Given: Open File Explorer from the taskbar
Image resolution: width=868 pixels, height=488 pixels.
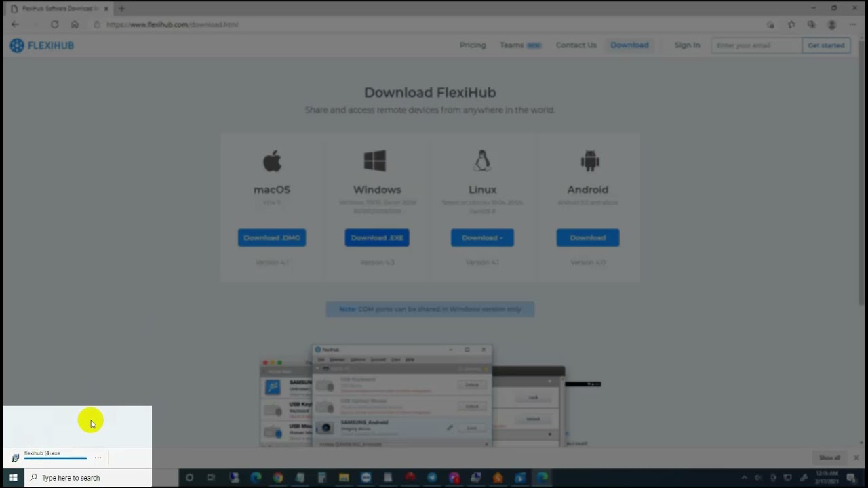Looking at the screenshot, I should tap(344, 478).
